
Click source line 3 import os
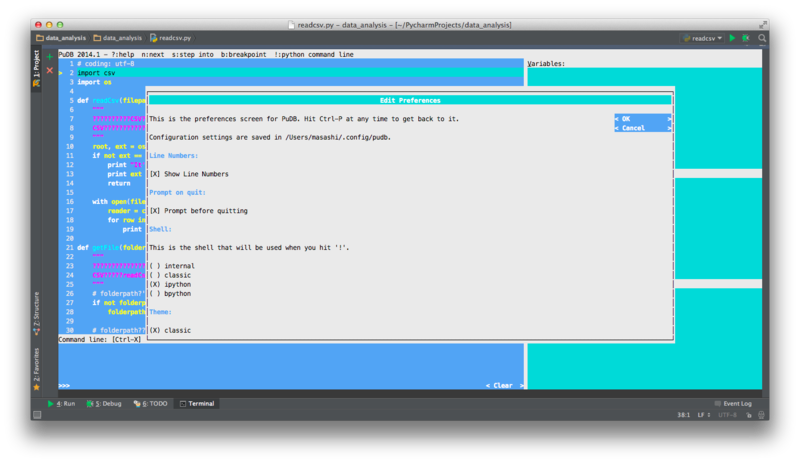click(x=291, y=82)
